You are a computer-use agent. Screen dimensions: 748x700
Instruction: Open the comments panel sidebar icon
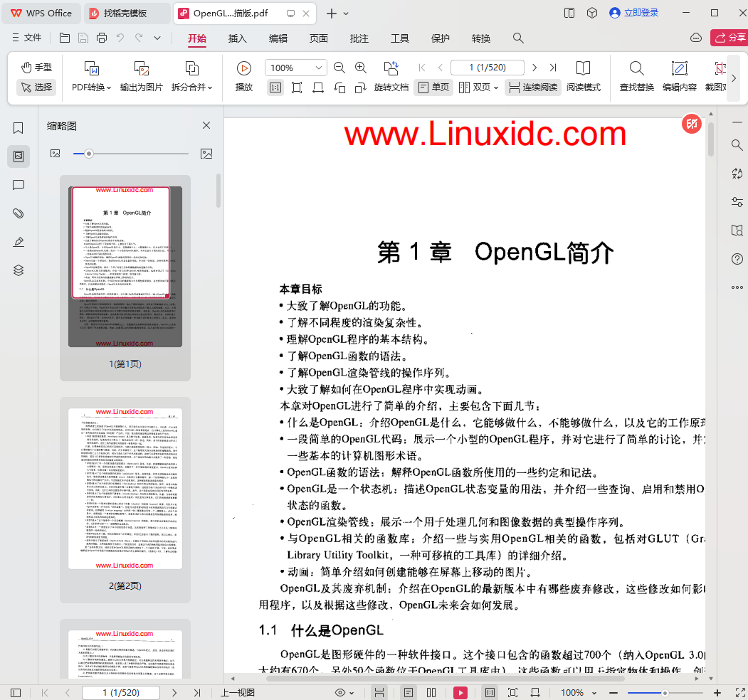pos(18,185)
